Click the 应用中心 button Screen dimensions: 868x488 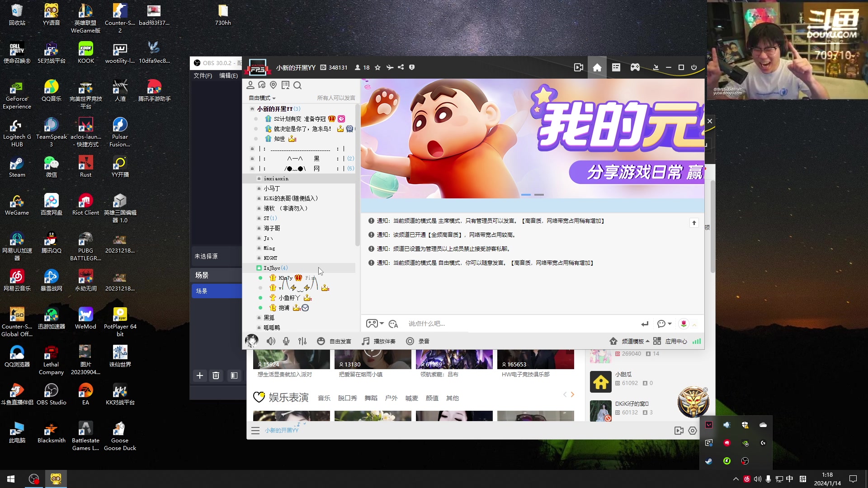[676, 341]
